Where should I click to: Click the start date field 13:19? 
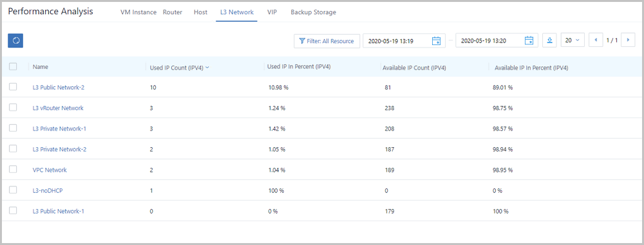(404, 41)
